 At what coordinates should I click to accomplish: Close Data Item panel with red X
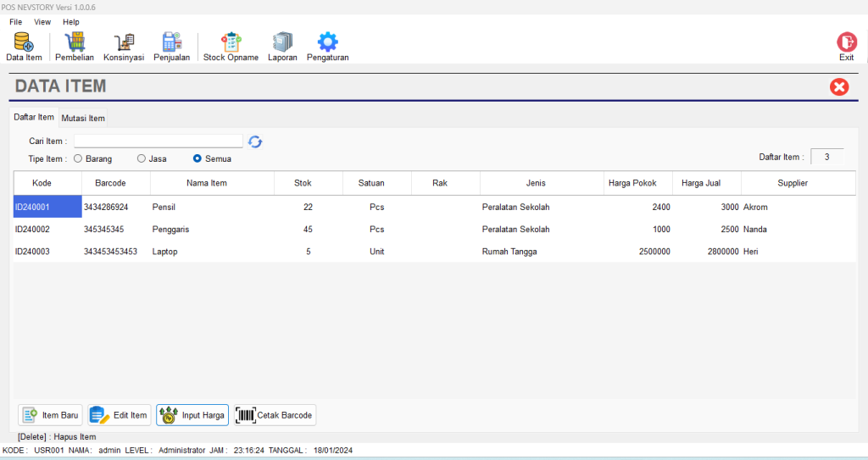839,86
